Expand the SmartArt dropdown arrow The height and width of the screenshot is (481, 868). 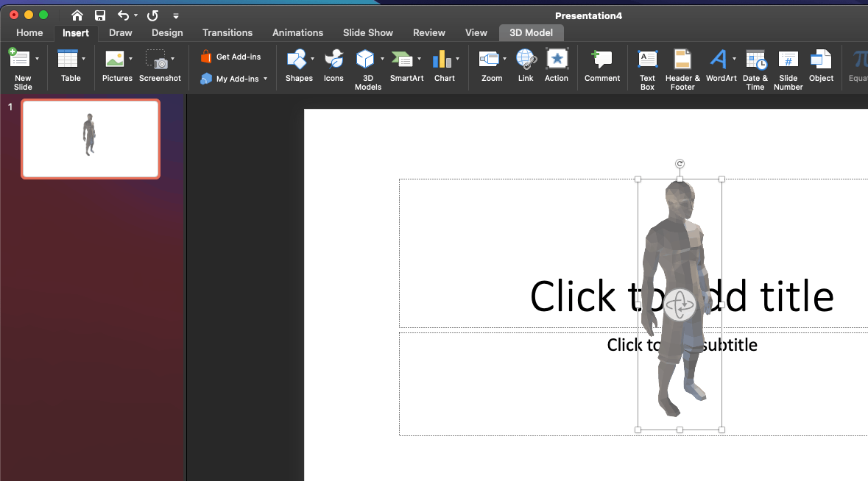419,59
